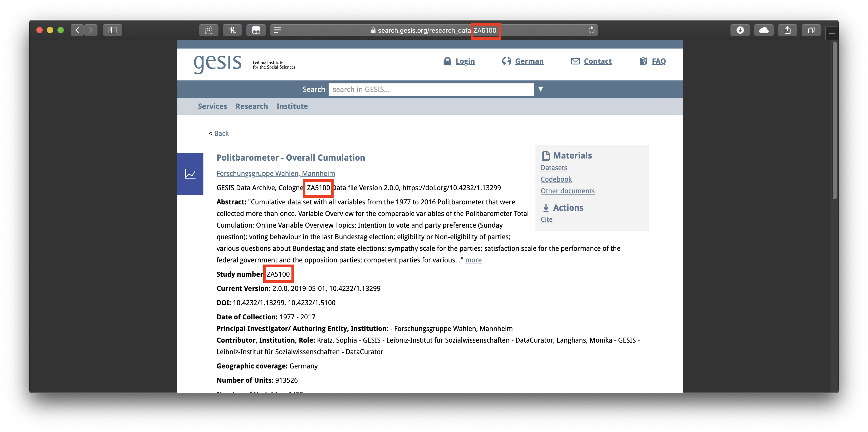The width and height of the screenshot is (868, 432).
Task: Switch language via German link
Action: pyautogui.click(x=529, y=61)
